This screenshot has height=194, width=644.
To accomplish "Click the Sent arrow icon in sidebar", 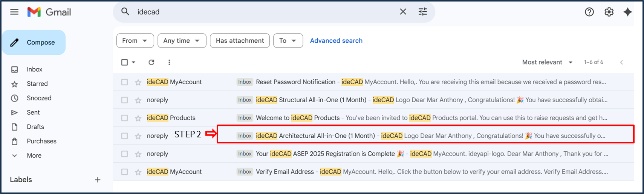I will (x=15, y=112).
